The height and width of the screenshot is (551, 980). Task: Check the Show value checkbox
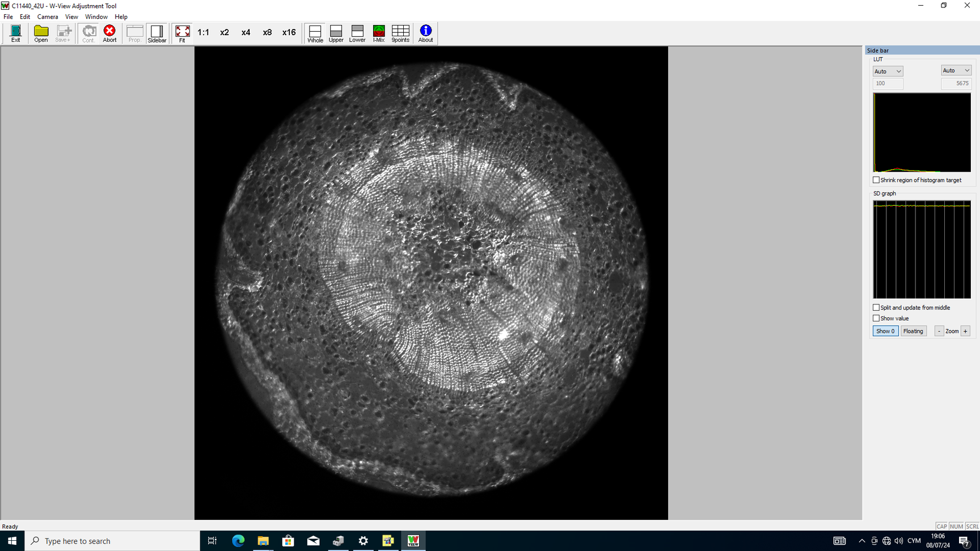(876, 319)
